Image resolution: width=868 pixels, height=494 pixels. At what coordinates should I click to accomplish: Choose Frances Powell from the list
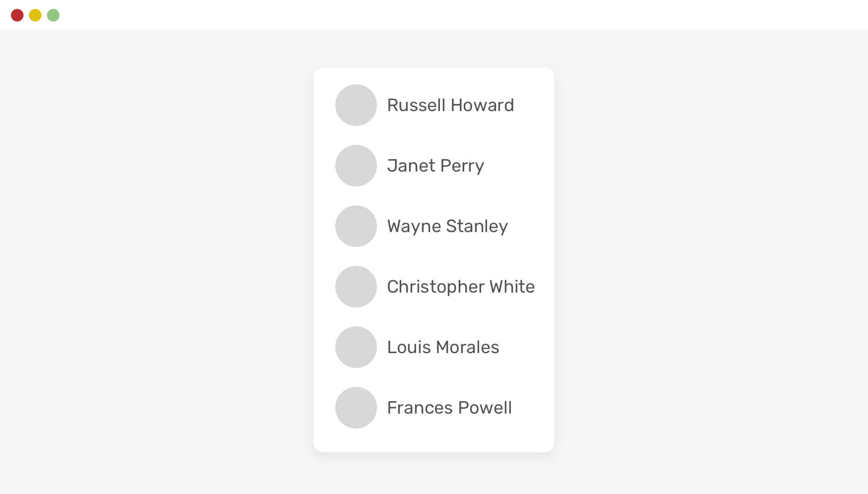449,408
